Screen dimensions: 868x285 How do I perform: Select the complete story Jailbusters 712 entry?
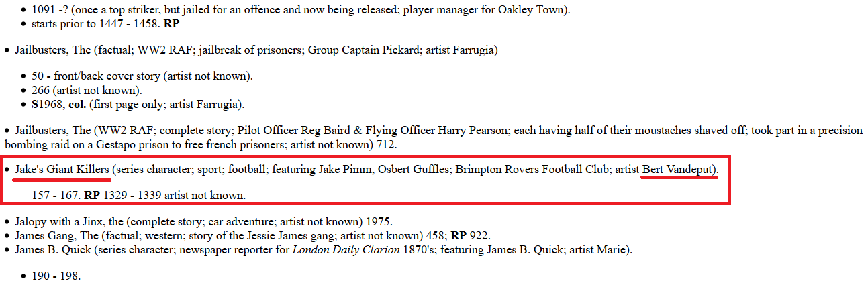pyautogui.click(x=432, y=137)
